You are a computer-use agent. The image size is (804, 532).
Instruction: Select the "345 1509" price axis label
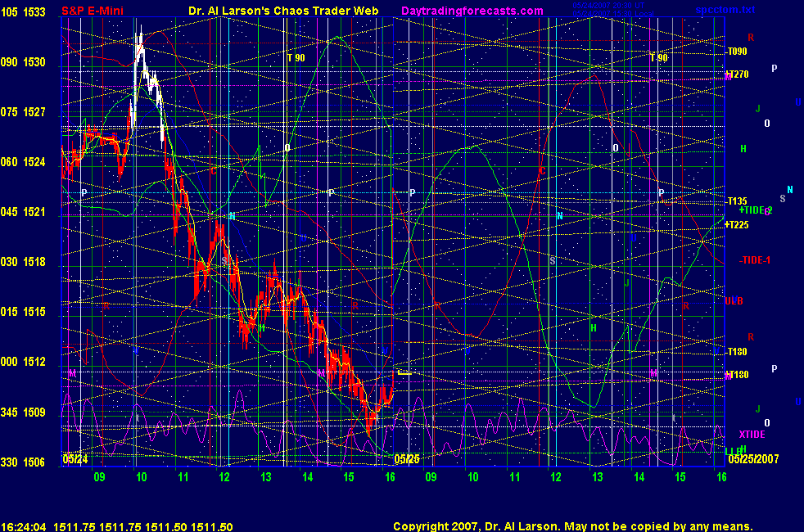[23, 412]
